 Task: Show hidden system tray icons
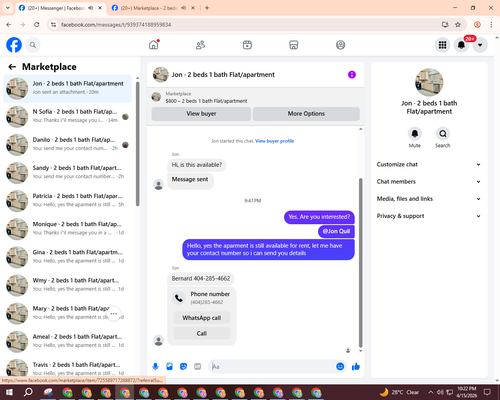point(431,392)
